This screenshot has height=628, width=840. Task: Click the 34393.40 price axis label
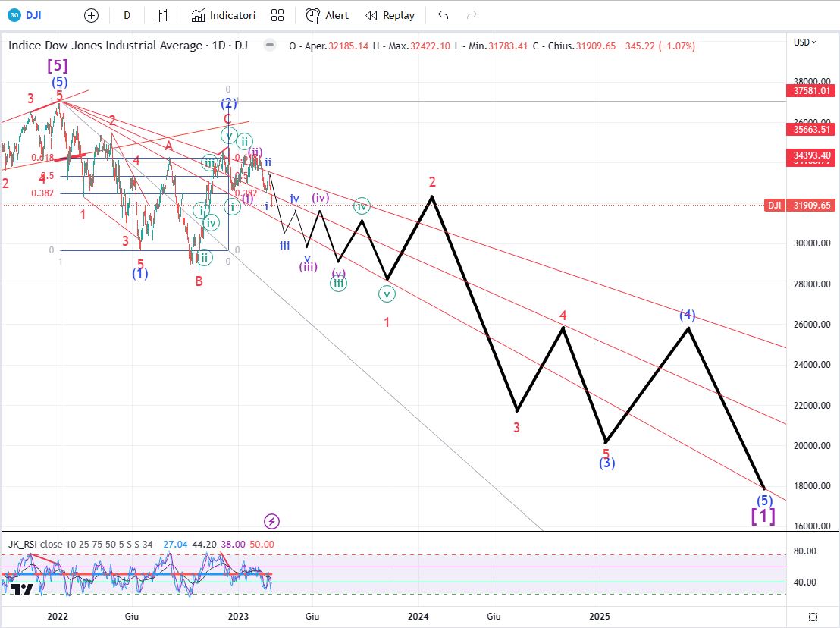pyautogui.click(x=812, y=155)
